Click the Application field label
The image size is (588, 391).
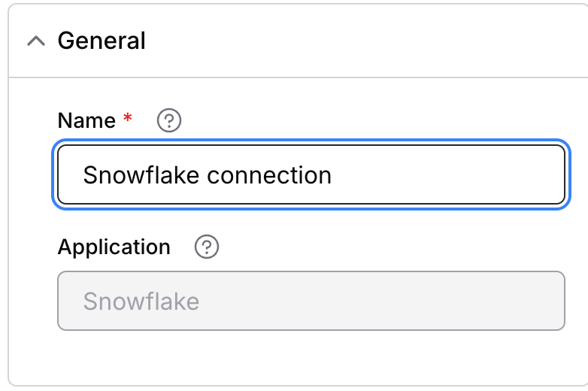(x=114, y=247)
